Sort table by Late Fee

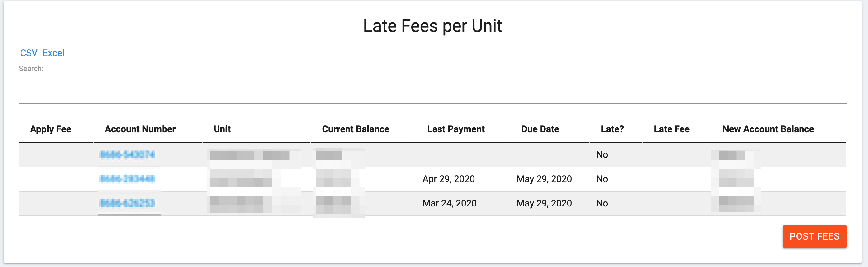click(x=671, y=129)
